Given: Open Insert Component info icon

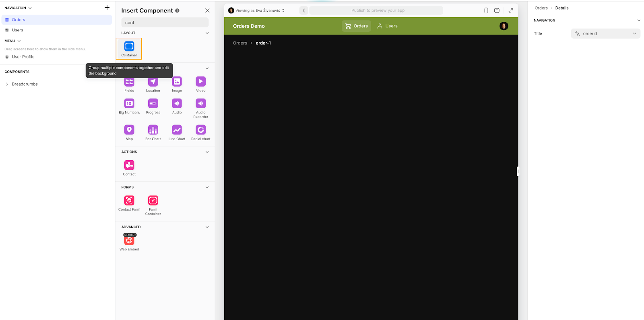Looking at the screenshot, I should click(178, 10).
